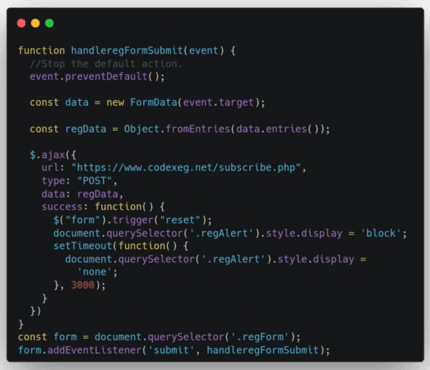Click on event.preventDefault() call
The height and width of the screenshot is (370, 430).
(x=97, y=77)
